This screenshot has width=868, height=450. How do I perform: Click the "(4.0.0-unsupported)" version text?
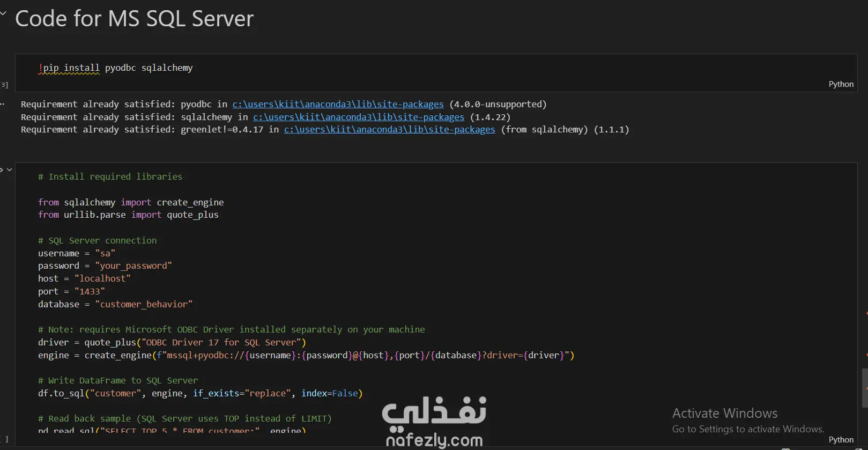coord(498,104)
